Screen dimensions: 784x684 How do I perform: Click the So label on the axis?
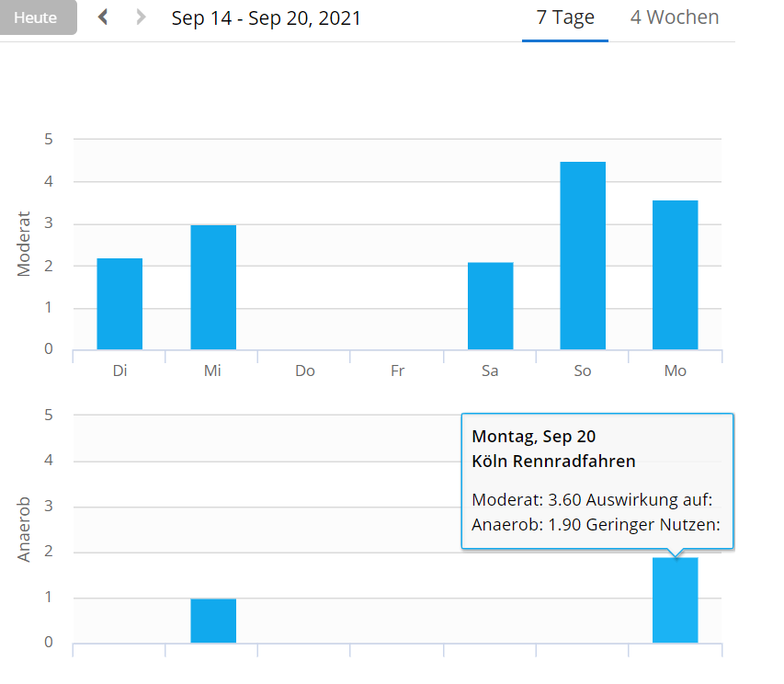(583, 371)
